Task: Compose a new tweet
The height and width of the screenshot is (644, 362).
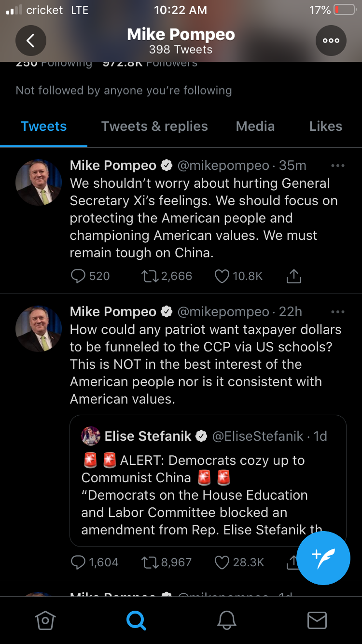Action: pos(323,558)
